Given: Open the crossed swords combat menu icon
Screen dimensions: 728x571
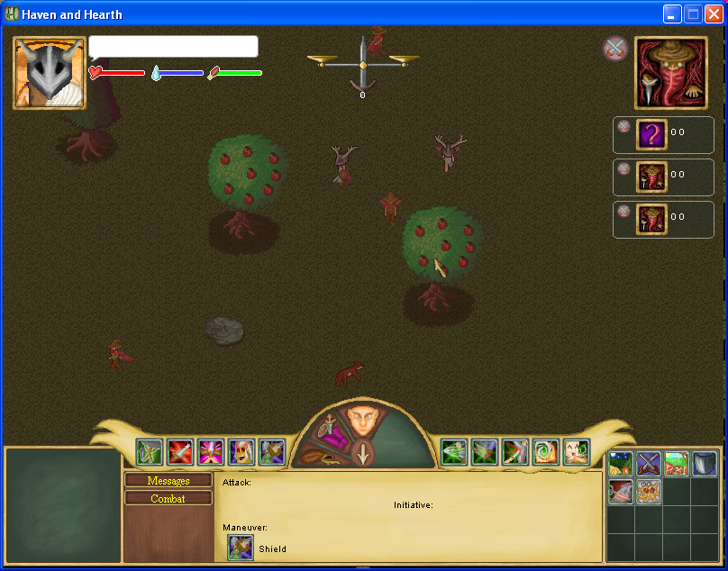Looking at the screenshot, I should coord(648,464).
